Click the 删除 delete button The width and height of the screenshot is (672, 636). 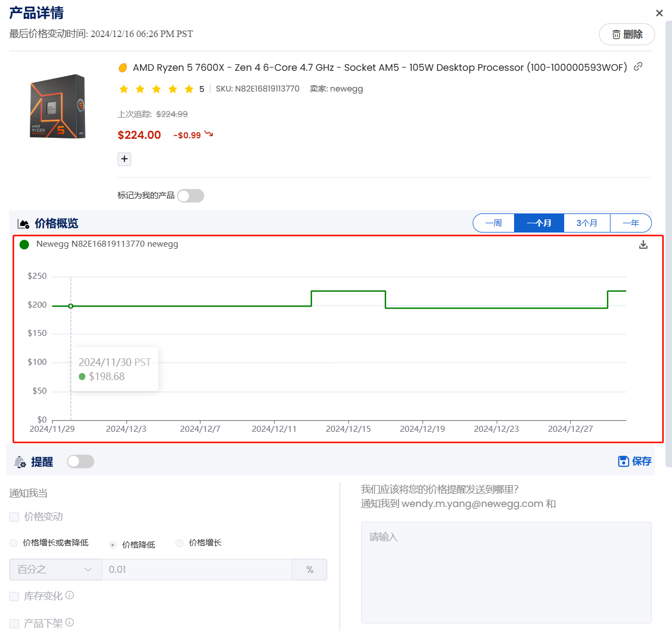[627, 34]
